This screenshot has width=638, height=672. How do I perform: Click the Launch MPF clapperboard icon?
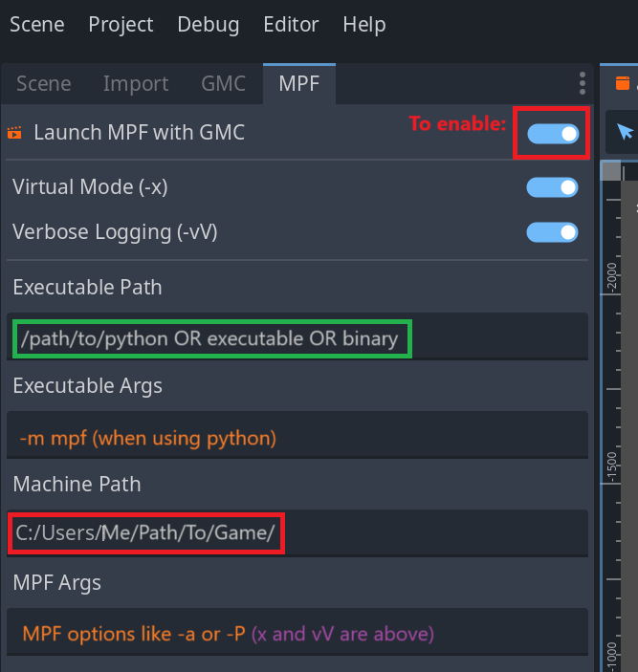tap(13, 133)
